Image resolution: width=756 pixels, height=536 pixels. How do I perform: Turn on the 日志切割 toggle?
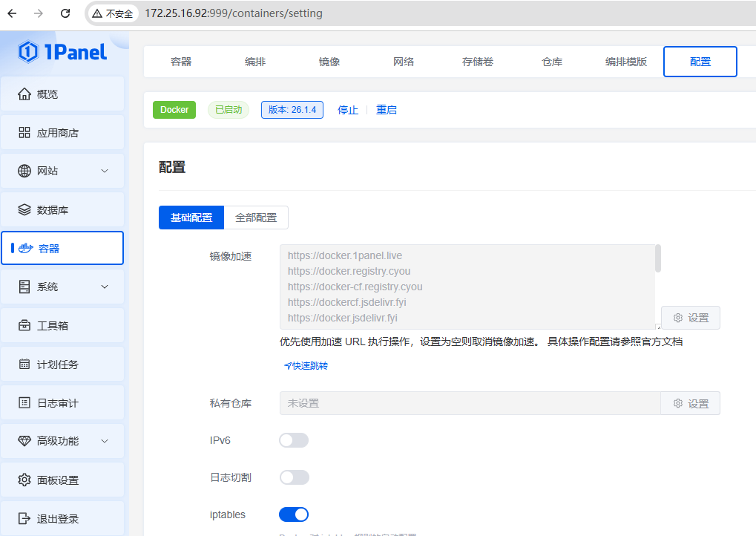pyautogui.click(x=293, y=477)
